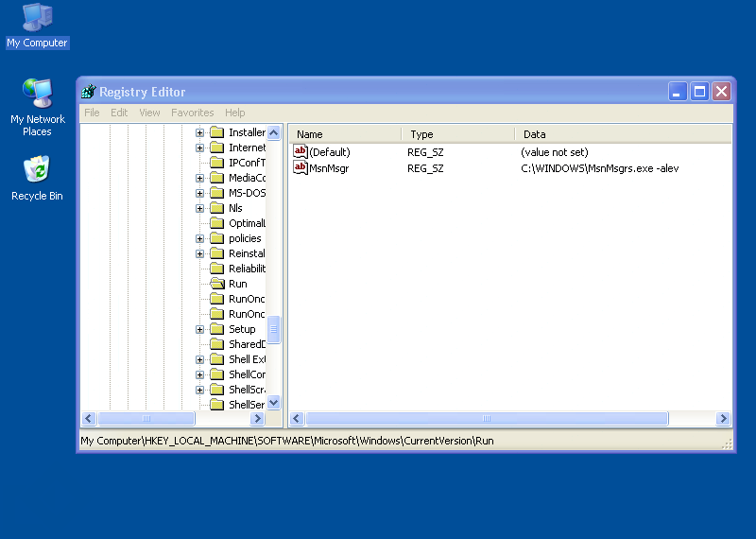Expand the policies registry key
This screenshot has height=539, width=756.
click(x=199, y=238)
